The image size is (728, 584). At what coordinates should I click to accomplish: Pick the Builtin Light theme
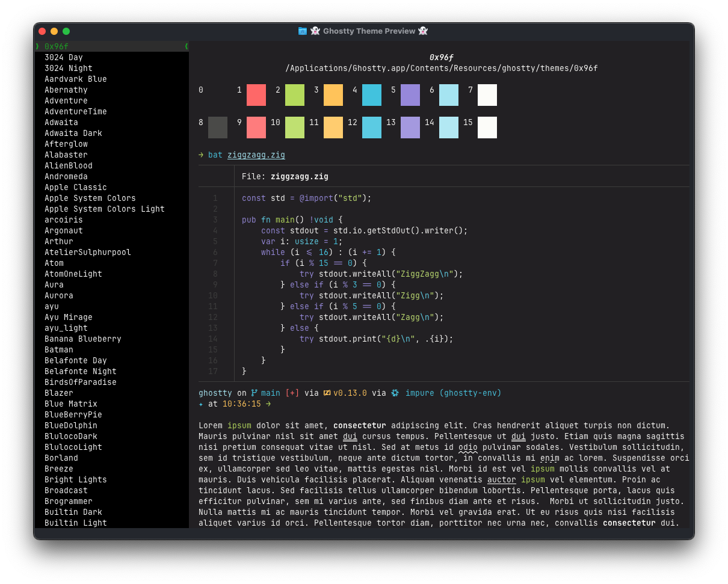[x=76, y=523]
